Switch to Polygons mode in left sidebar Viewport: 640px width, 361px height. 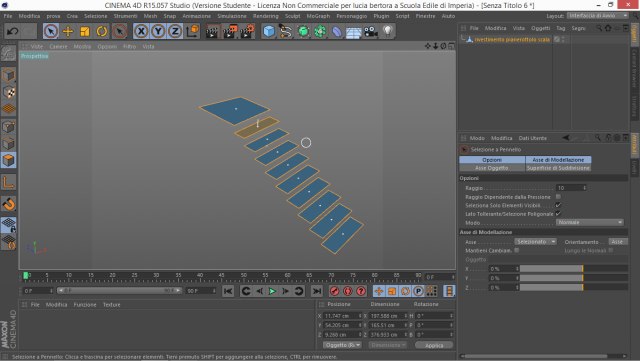tap(9, 160)
